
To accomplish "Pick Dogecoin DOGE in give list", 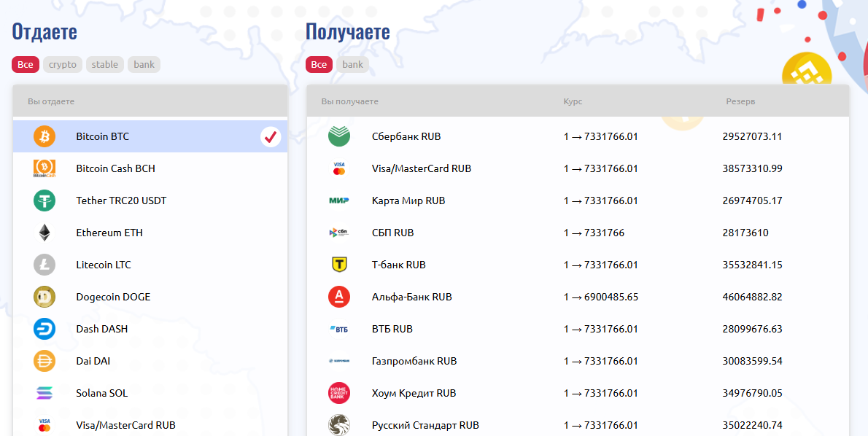I will coord(150,297).
